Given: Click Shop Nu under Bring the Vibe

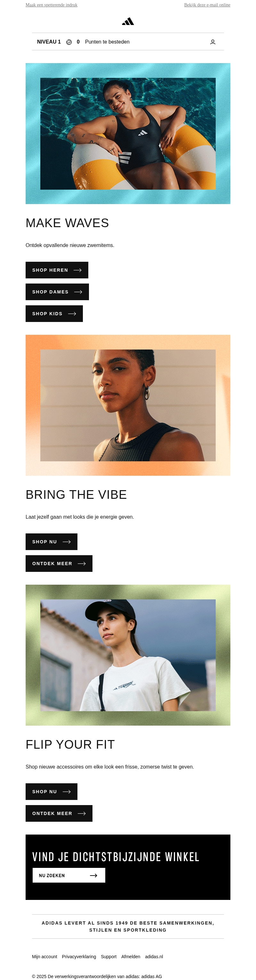Looking at the screenshot, I should click(x=51, y=542).
